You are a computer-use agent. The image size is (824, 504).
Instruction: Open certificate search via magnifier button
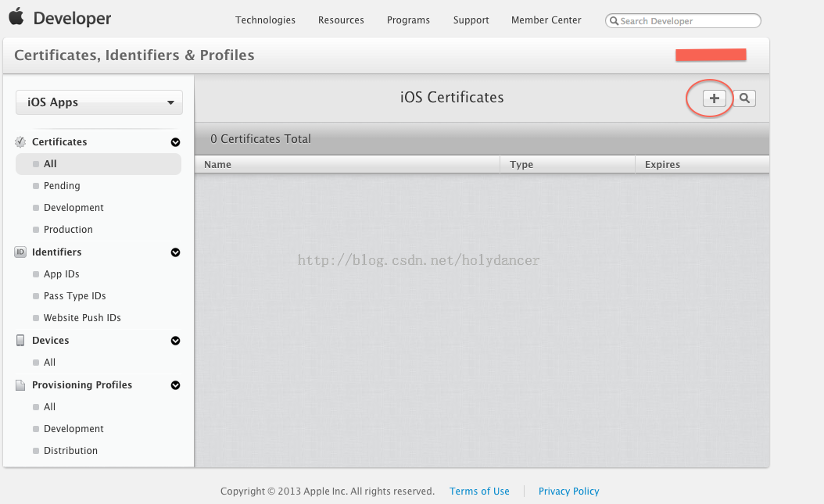[x=744, y=98]
